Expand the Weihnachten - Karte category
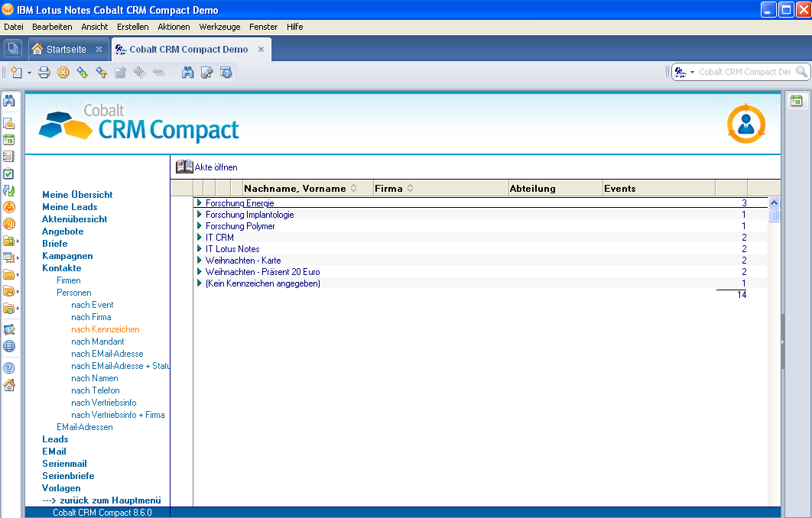This screenshot has width=812, height=518. point(200,260)
